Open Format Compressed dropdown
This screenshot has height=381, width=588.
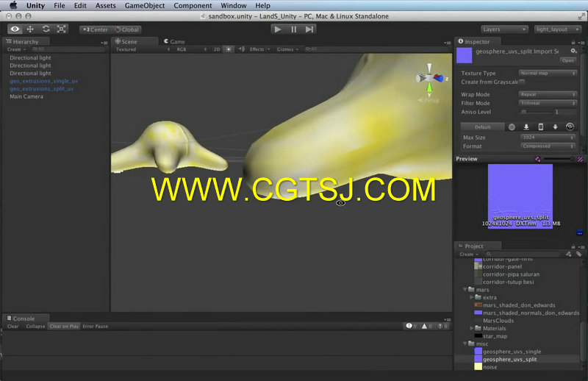548,146
